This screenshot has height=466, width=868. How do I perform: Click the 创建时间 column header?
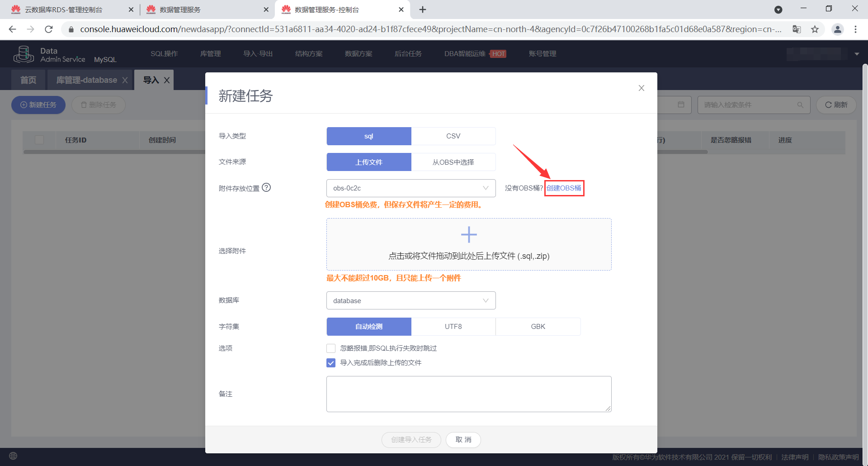(162, 140)
